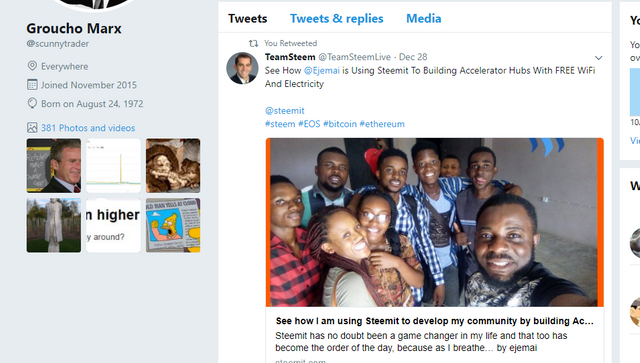Image resolution: width=640 pixels, height=363 pixels.
Task: Open TeamSteem's profile avatar
Action: click(x=242, y=68)
